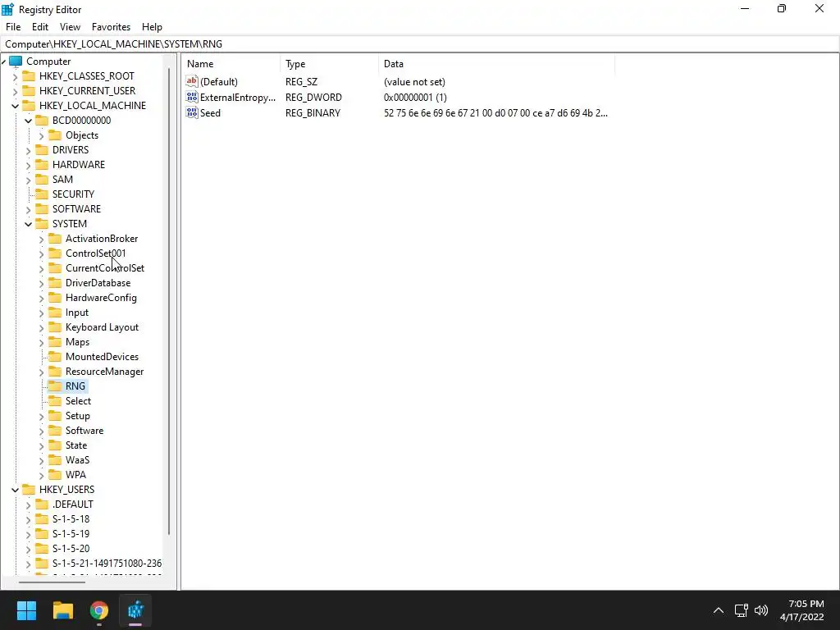
Task: Select the S-1-5-18 key
Action: click(71, 519)
